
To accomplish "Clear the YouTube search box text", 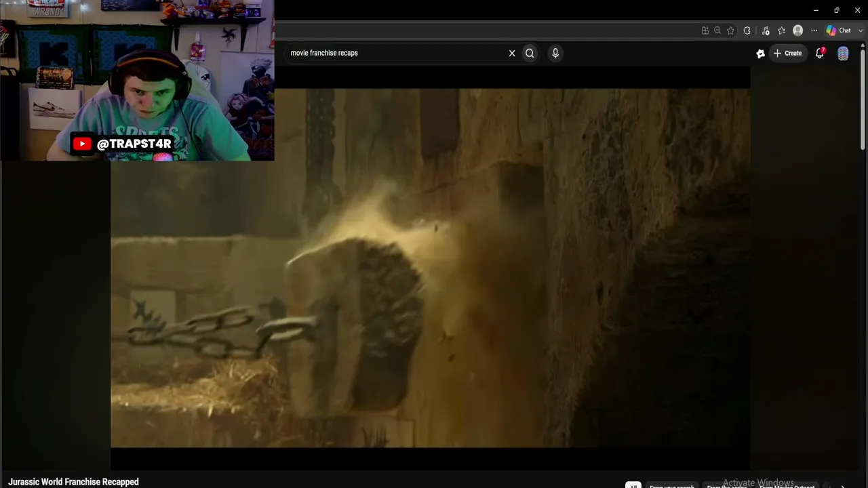I will (512, 53).
